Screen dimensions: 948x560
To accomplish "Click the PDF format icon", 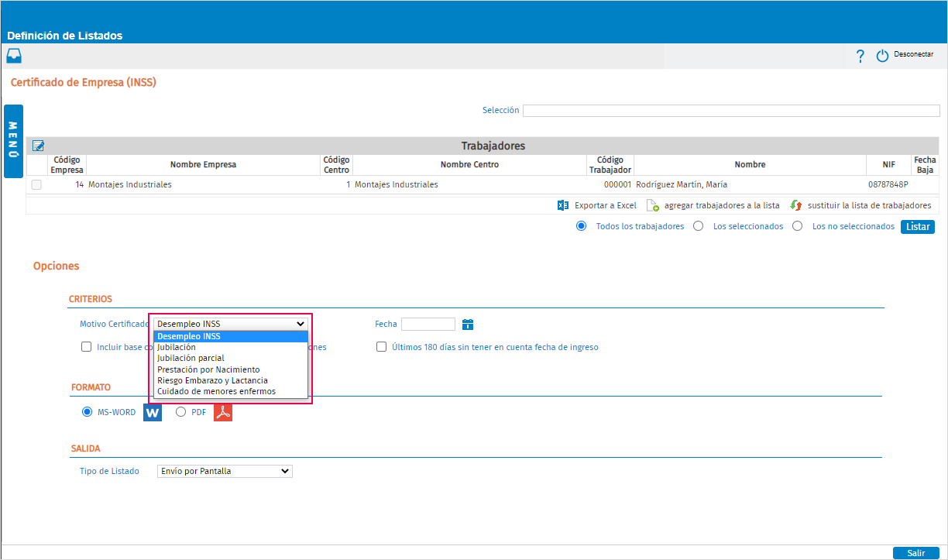I will pyautogui.click(x=223, y=413).
